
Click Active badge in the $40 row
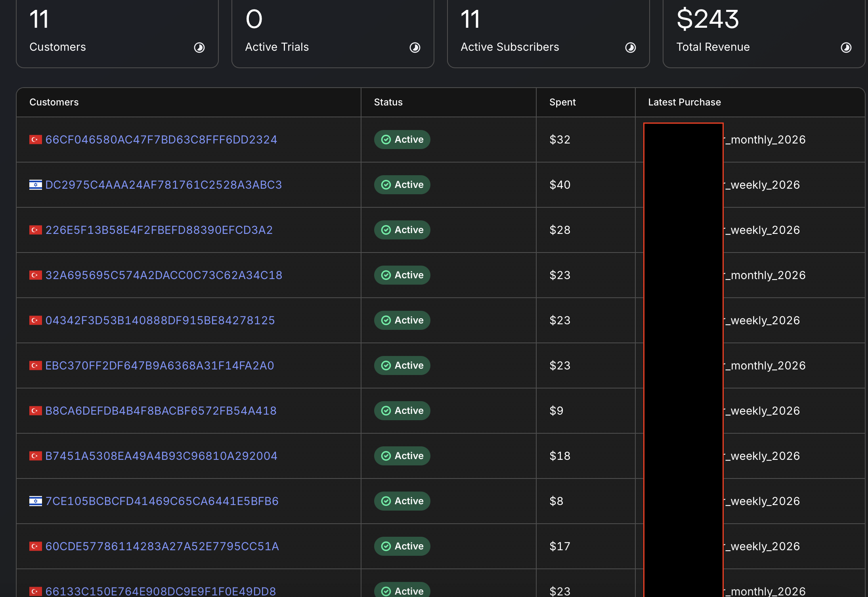(402, 185)
